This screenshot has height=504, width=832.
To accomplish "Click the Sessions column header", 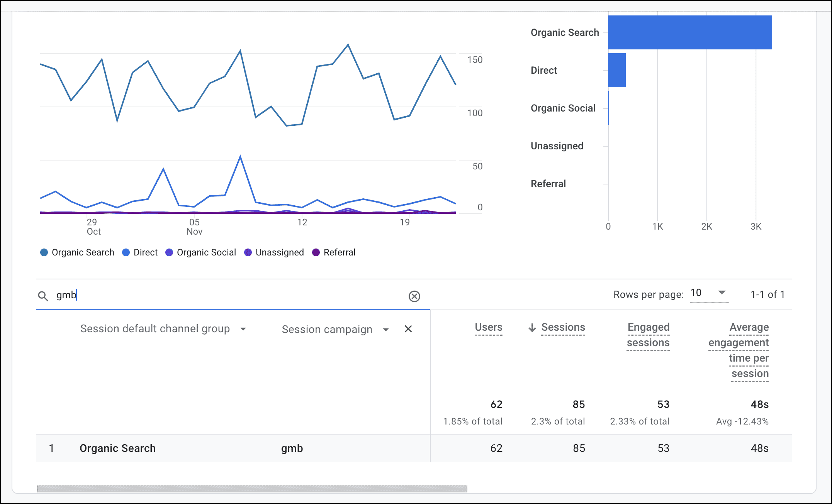I will [x=563, y=327].
